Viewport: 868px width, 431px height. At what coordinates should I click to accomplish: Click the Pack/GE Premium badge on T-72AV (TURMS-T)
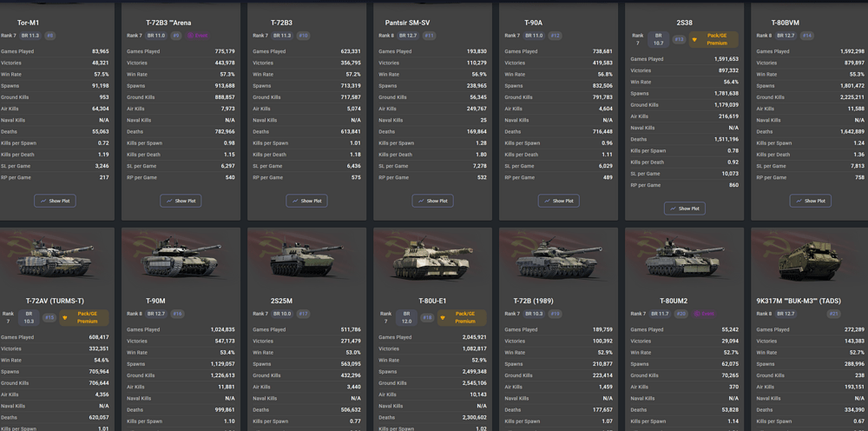84,317
